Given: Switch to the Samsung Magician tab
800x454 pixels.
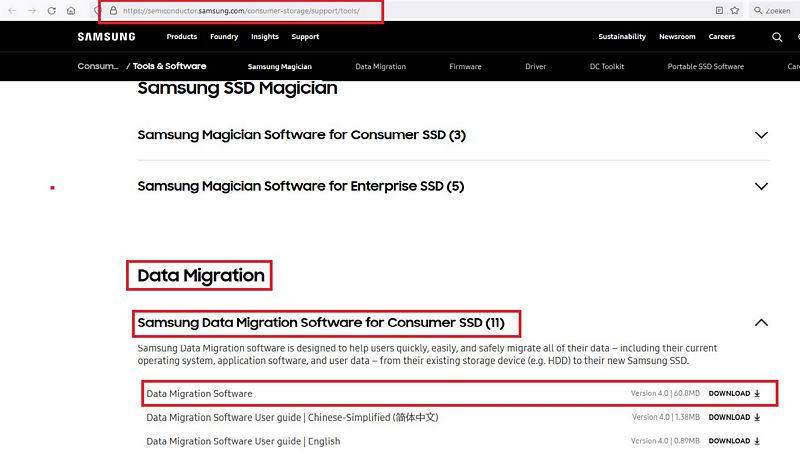Looking at the screenshot, I should tap(280, 67).
